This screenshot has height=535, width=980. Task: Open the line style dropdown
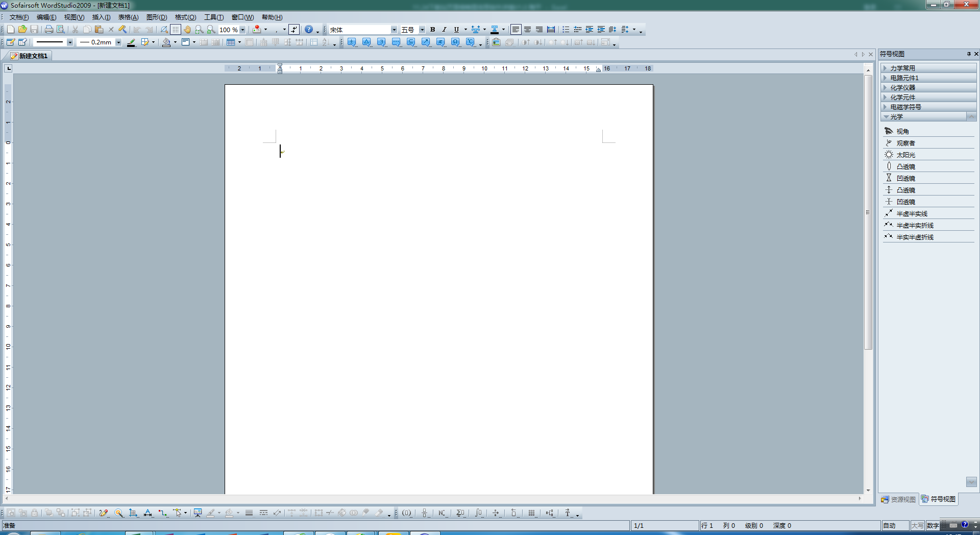[70, 42]
